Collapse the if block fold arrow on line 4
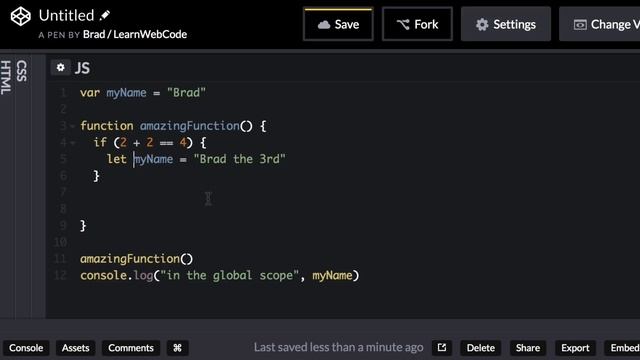The image size is (640, 360). [73, 143]
